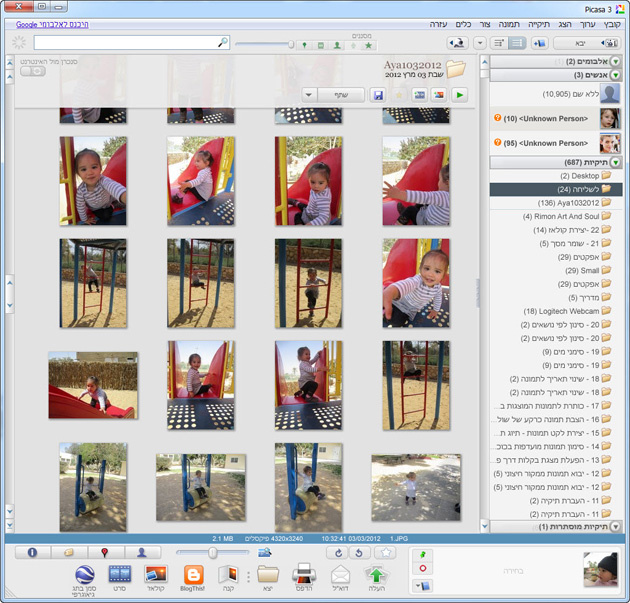Adjust the thumbnail zoom slider

(x=213, y=553)
